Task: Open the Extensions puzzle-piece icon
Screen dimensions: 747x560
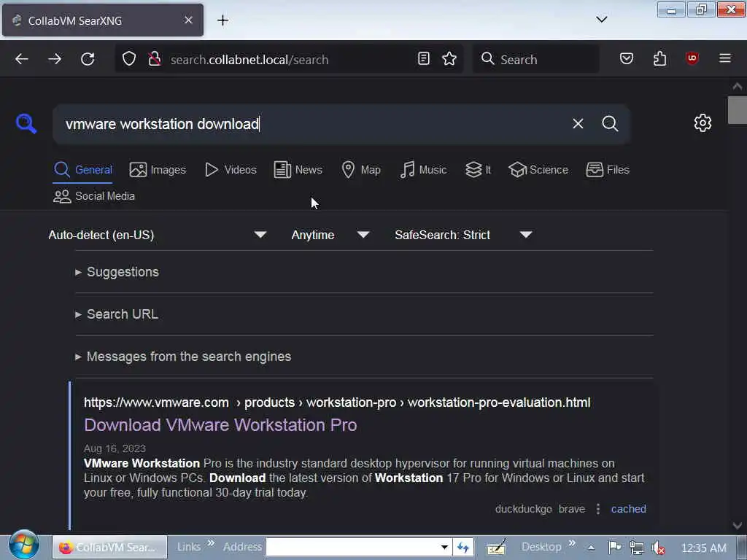Action: pos(659,58)
